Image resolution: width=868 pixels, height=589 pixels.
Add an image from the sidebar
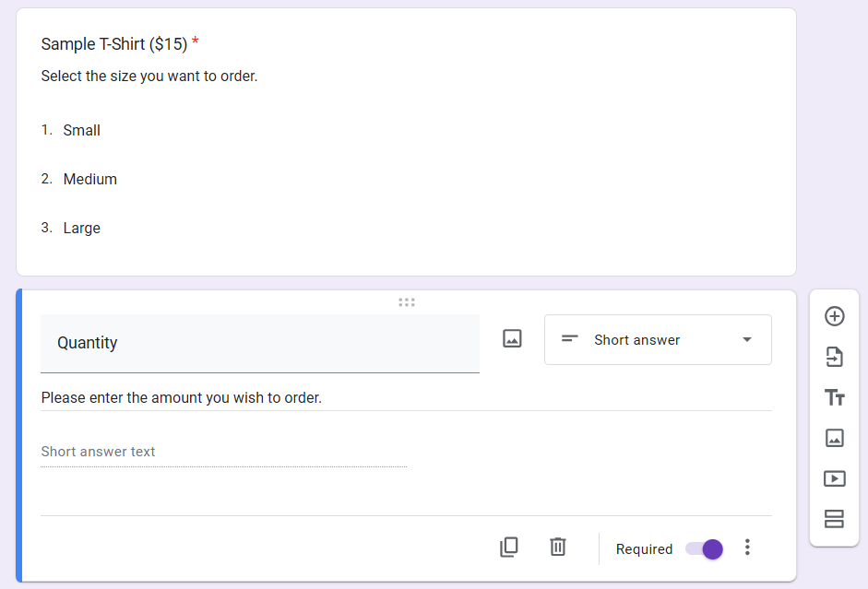[x=834, y=438]
